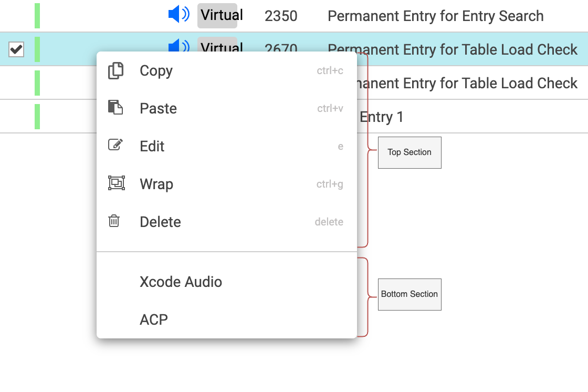Viewport: 588px width, 392px height.
Task: Click the green status bar in the first row
Action: [37, 16]
